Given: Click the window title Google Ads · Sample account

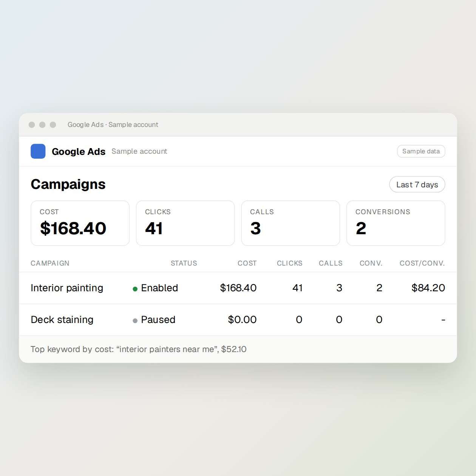Looking at the screenshot, I should (113, 125).
